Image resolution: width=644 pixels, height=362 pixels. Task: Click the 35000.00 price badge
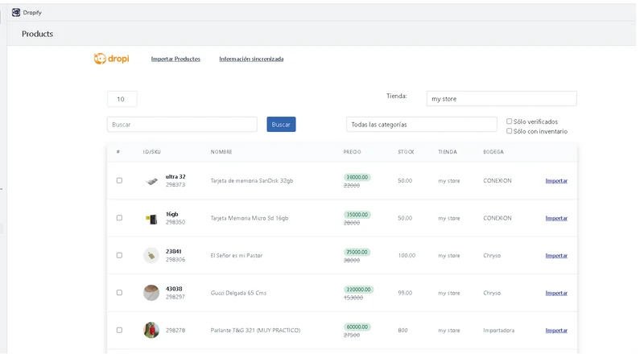pyautogui.click(x=357, y=215)
